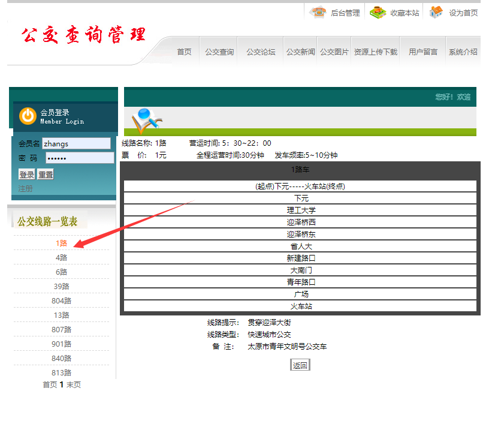Screen dimensions: 504x427
Task: Select route 6路 in list
Action: point(61,272)
